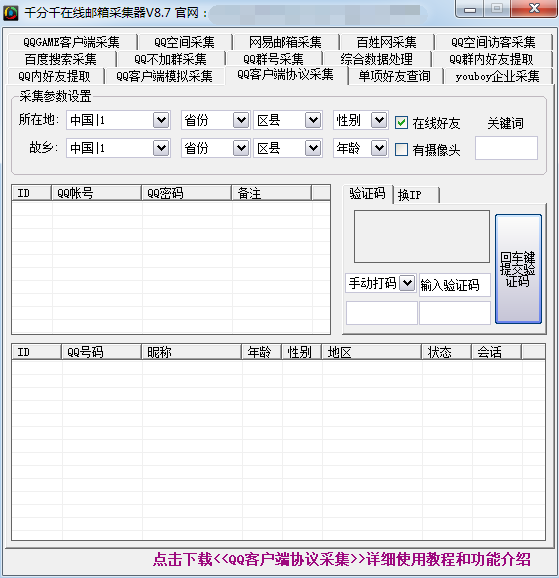Expand the 故乡 country dropdown

click(161, 148)
